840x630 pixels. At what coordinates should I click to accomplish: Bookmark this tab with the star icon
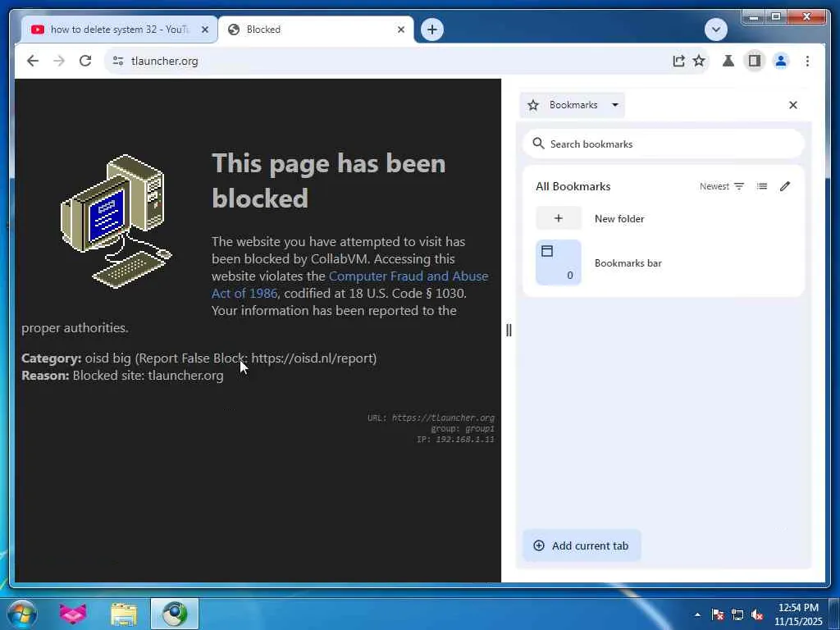coord(699,61)
